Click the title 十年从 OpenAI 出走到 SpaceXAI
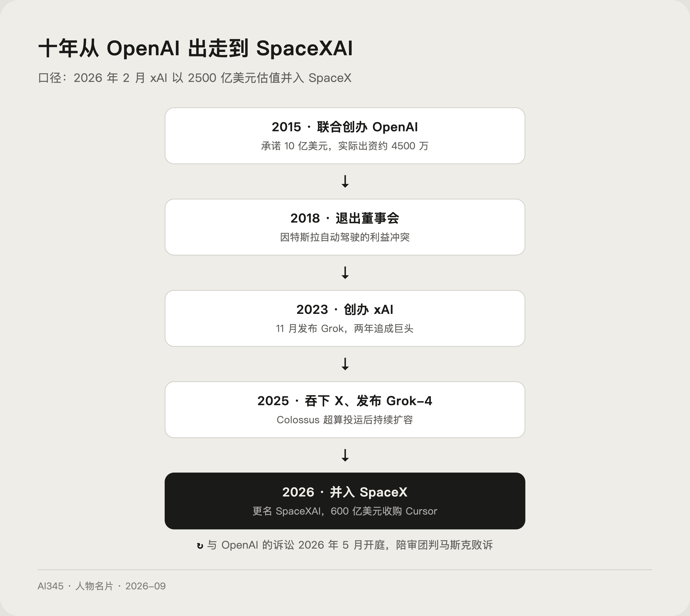 click(x=196, y=48)
